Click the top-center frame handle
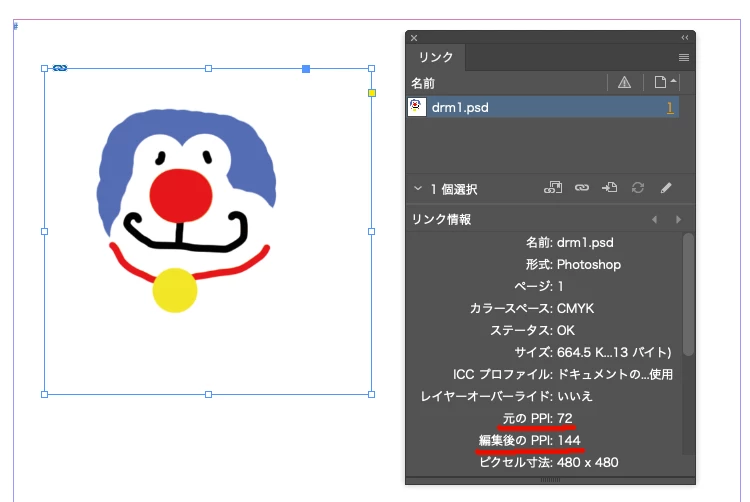750x502 pixels. [x=209, y=68]
